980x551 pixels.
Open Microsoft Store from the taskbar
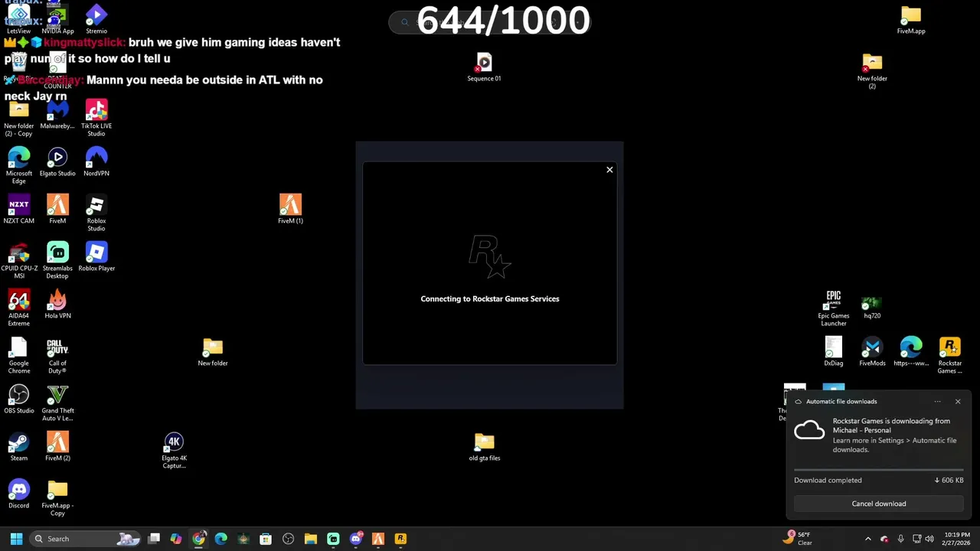pos(266,539)
